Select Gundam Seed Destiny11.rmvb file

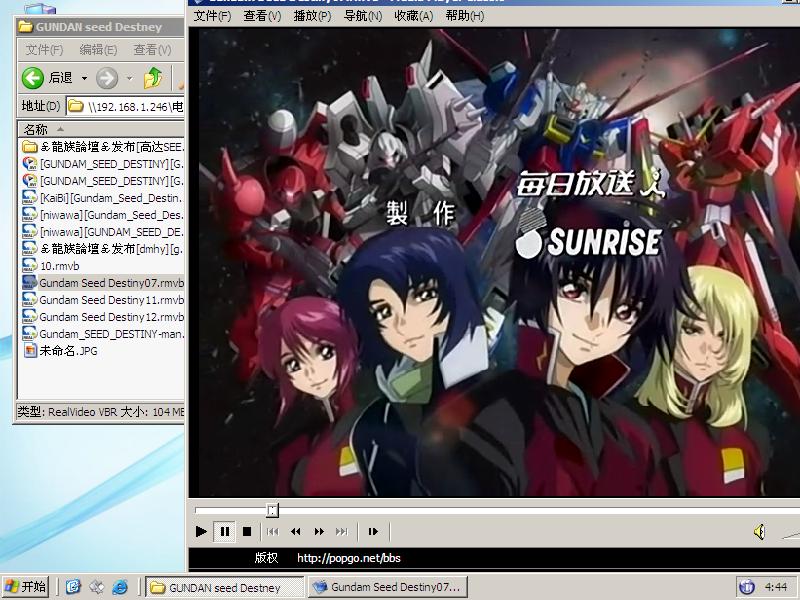pyautogui.click(x=103, y=299)
